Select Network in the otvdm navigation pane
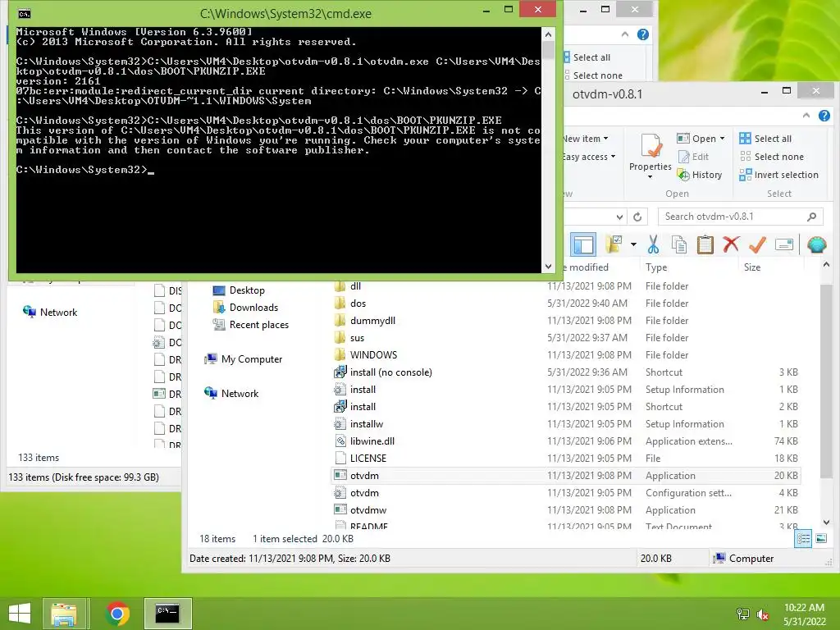The image size is (840, 630). click(x=231, y=393)
